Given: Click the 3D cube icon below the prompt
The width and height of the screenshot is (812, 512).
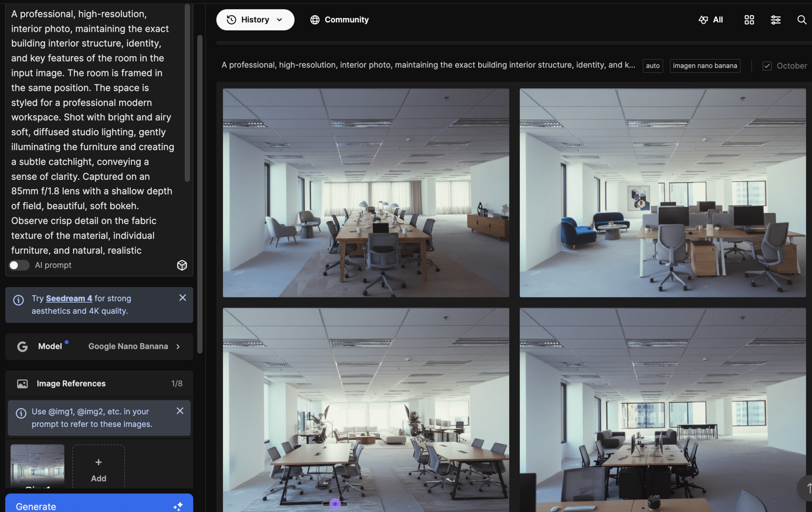Looking at the screenshot, I should pos(182,265).
